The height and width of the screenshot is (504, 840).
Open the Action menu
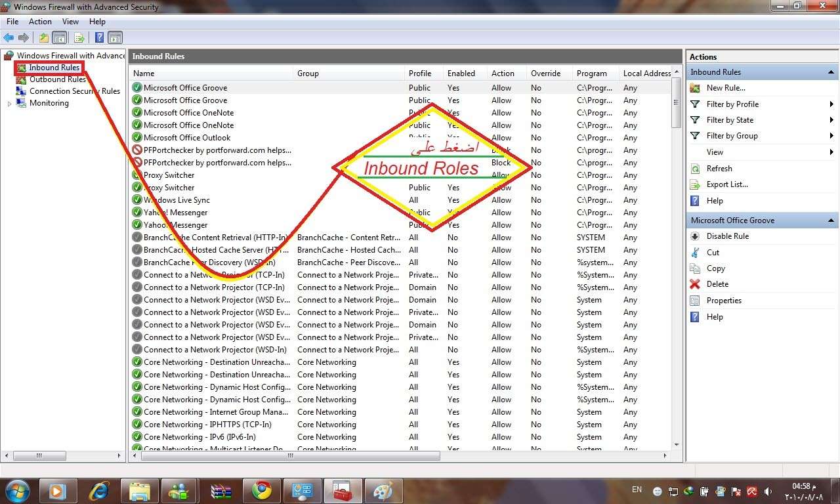[40, 22]
